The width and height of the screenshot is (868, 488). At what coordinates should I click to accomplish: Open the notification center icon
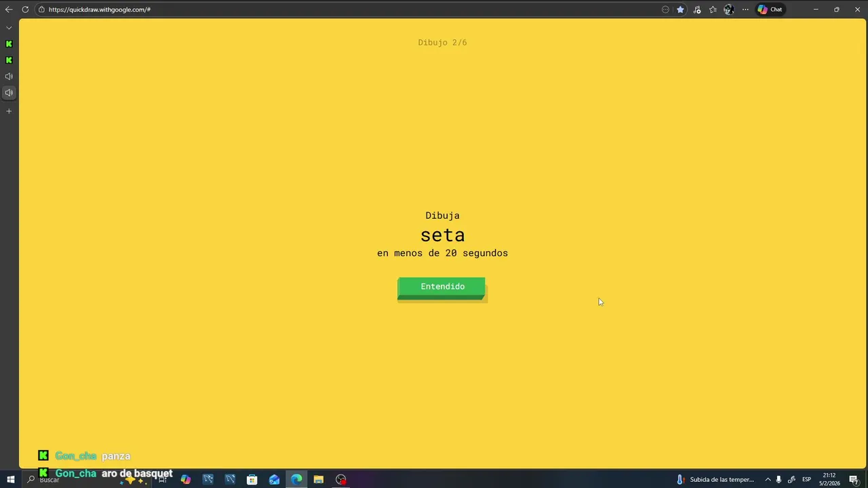coord(854,480)
